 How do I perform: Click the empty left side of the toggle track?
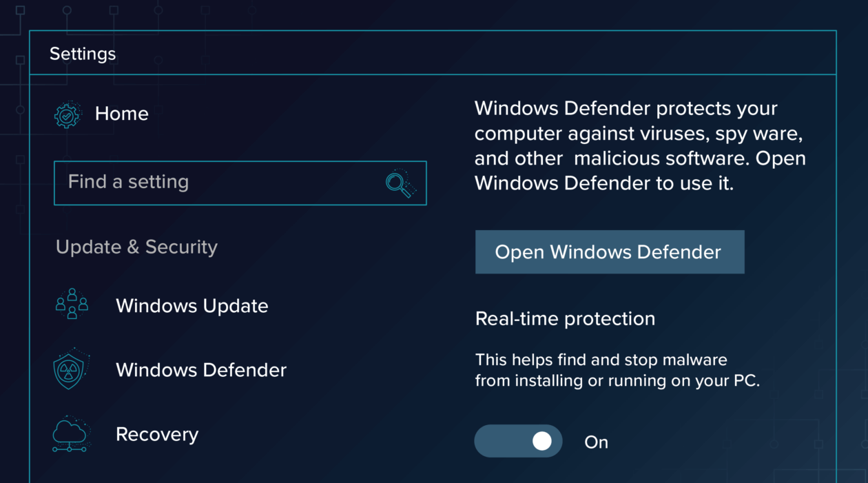coord(499,442)
